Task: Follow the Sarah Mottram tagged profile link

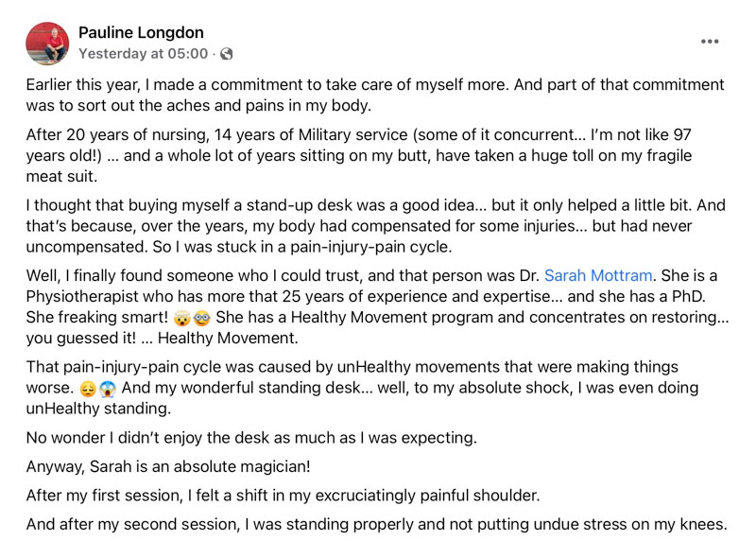Action: (x=598, y=275)
